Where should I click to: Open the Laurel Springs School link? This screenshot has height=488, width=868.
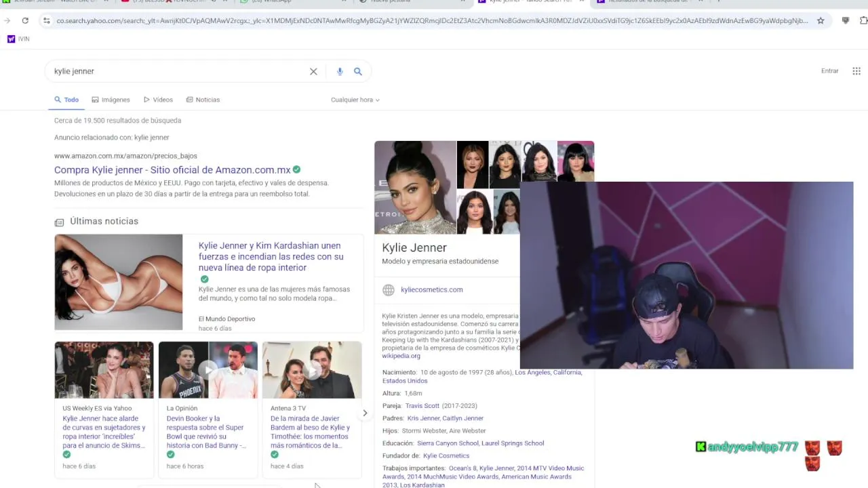513,443
